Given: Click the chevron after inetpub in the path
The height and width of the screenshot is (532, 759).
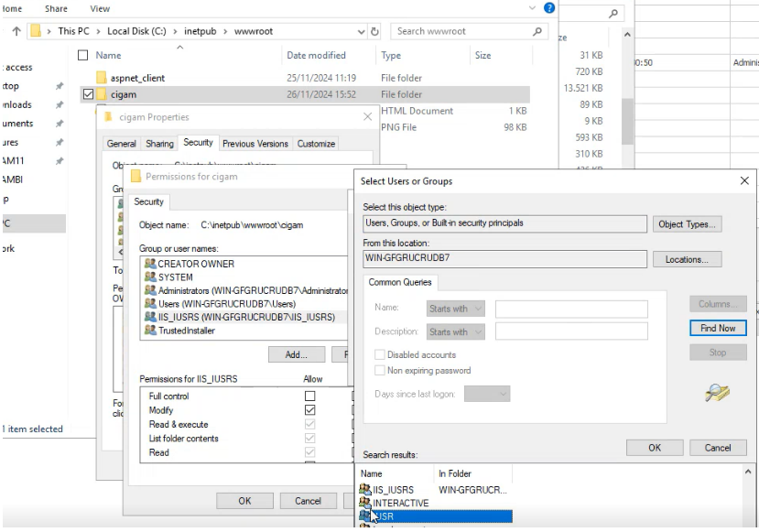Looking at the screenshot, I should click(225, 31).
